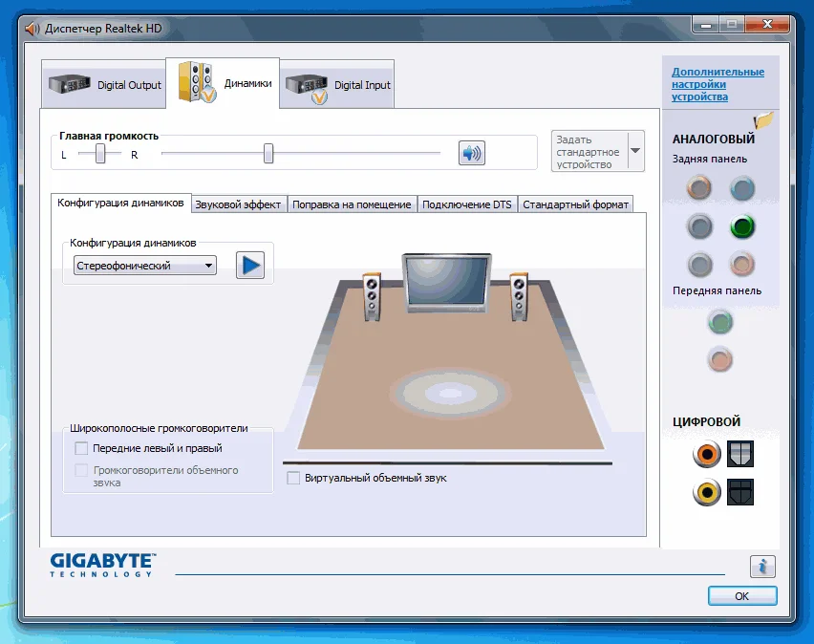Open the Стандартный формат tab
The image size is (814, 644).
pyautogui.click(x=575, y=204)
